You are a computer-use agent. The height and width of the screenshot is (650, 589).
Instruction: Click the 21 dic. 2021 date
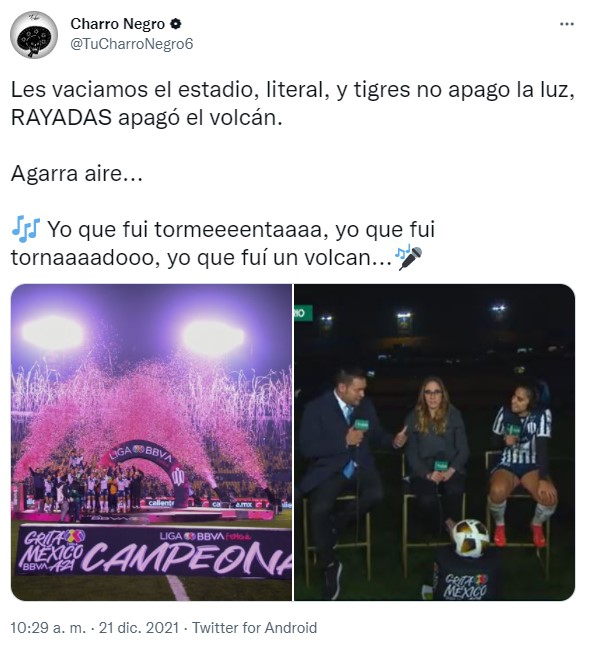click(x=139, y=628)
